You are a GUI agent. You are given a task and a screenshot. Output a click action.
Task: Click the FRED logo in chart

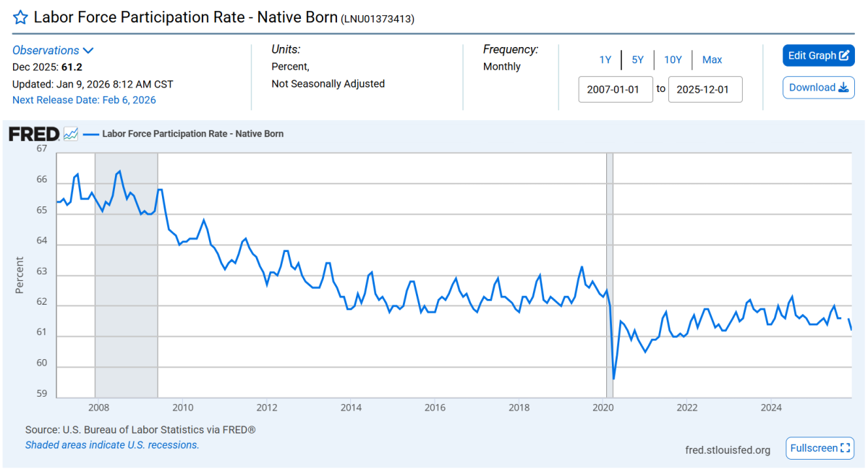[33, 134]
